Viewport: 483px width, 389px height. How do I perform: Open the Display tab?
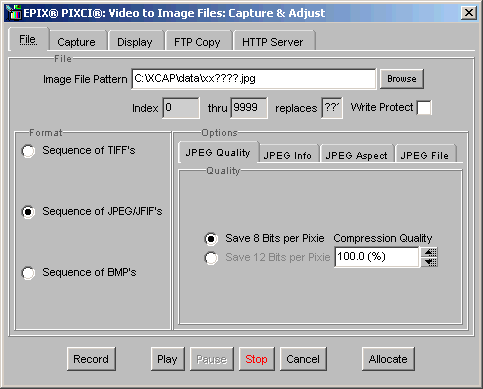point(135,42)
